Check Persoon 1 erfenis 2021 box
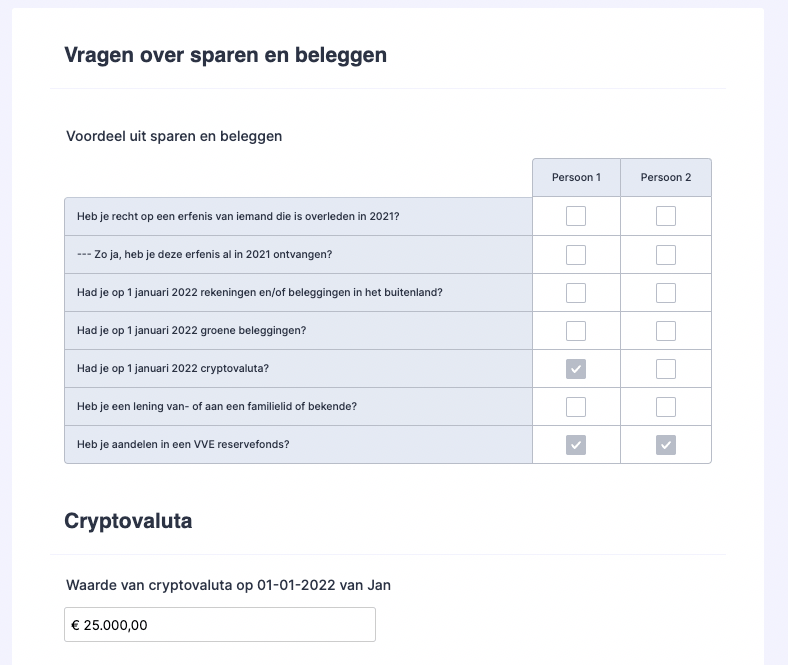 pos(576,216)
